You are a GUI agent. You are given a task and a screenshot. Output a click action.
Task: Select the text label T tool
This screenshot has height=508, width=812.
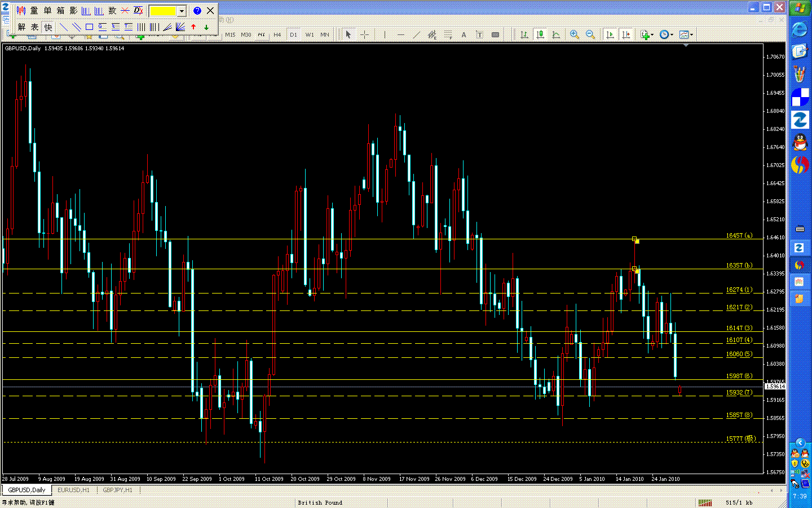tap(479, 35)
